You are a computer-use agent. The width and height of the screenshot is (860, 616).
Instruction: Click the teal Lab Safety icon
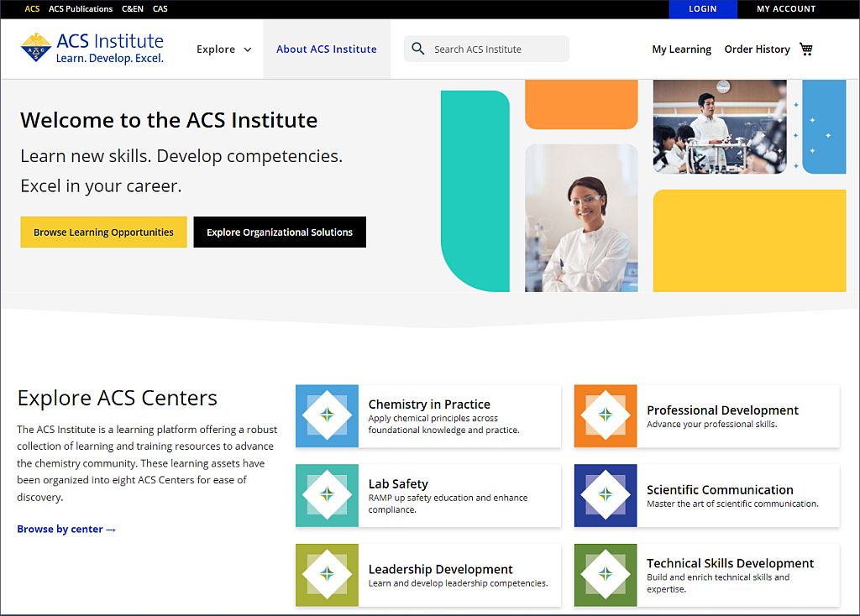point(327,495)
